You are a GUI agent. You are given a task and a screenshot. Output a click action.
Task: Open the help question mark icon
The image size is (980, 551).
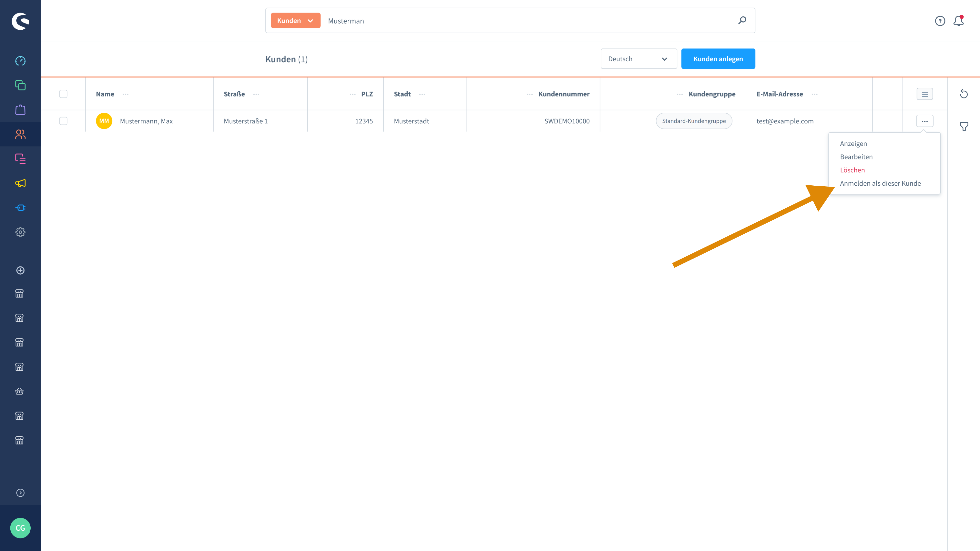click(x=940, y=21)
